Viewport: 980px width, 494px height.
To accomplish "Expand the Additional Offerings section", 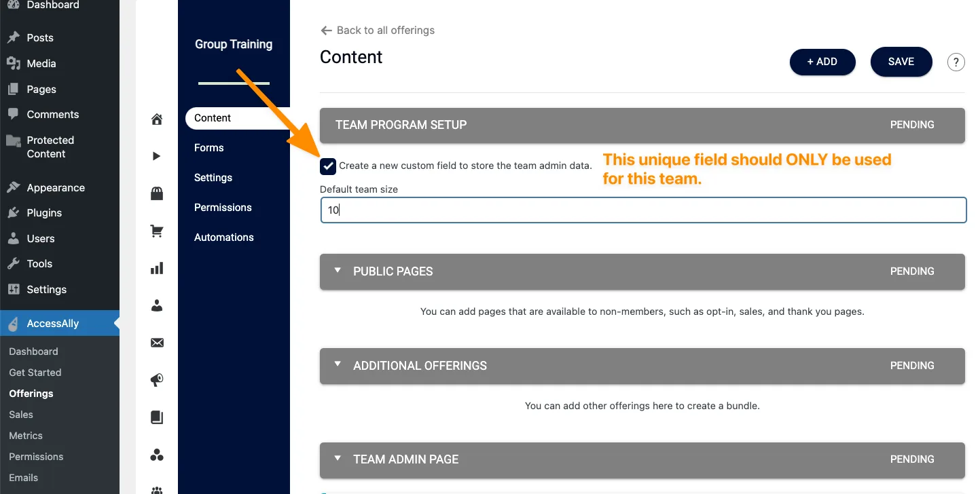I will 338,365.
